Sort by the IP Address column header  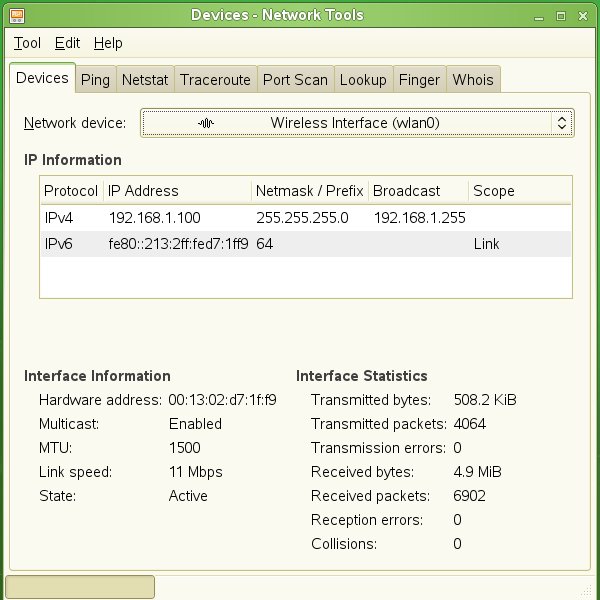point(177,191)
